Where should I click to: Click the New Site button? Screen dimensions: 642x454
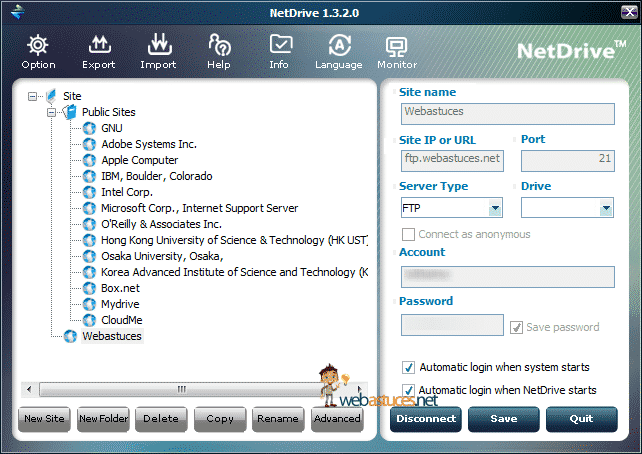coord(43,419)
